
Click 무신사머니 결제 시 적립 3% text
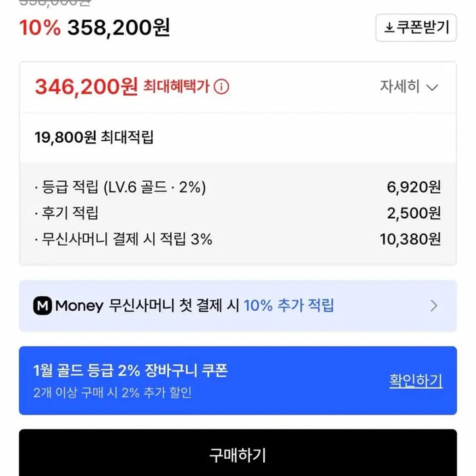click(124, 239)
